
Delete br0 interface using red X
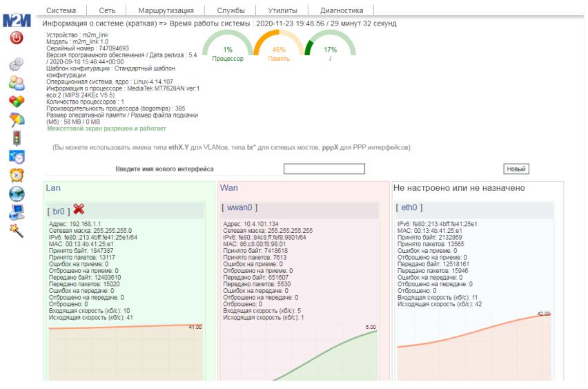coord(79,209)
